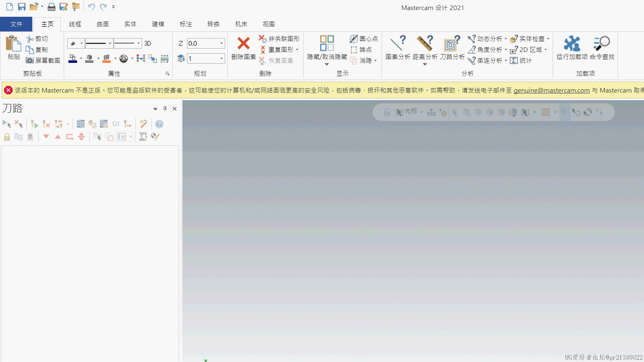The image size is (644, 362).
Task: Open the line width dropdown
Action: [138, 43]
